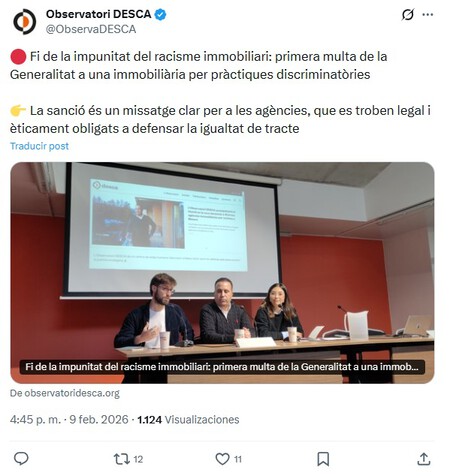
Task: Open observatoridesca.org source link
Action: (65, 393)
